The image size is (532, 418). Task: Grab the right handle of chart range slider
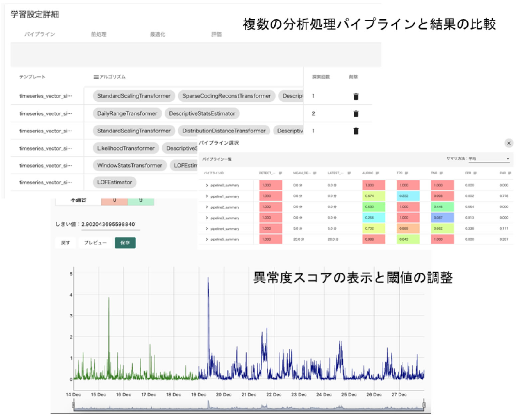pyautogui.click(x=424, y=405)
